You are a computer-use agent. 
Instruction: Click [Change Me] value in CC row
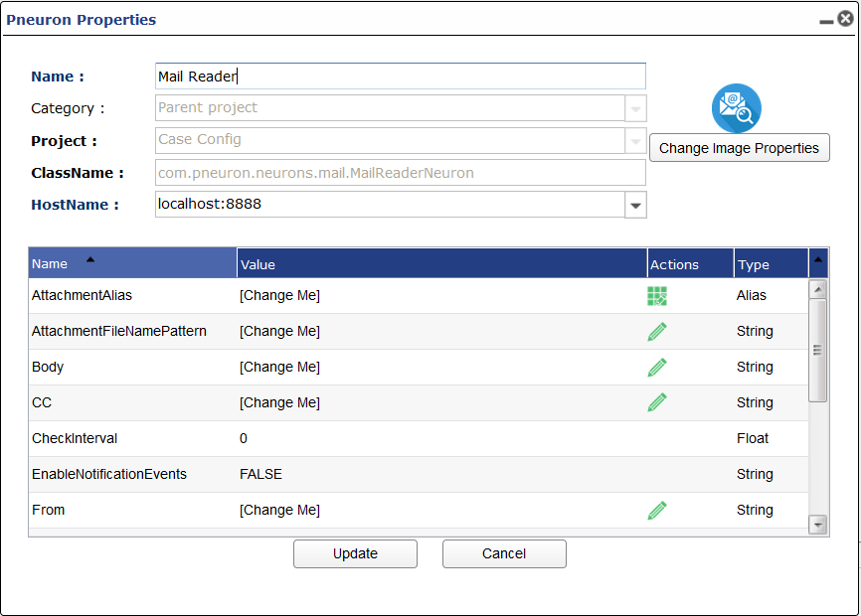279,402
